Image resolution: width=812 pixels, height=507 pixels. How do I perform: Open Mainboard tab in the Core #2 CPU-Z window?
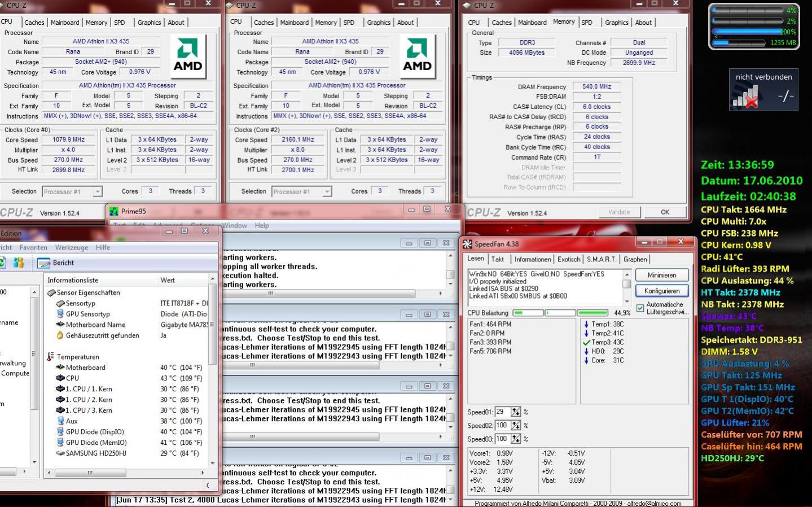coord(295,23)
